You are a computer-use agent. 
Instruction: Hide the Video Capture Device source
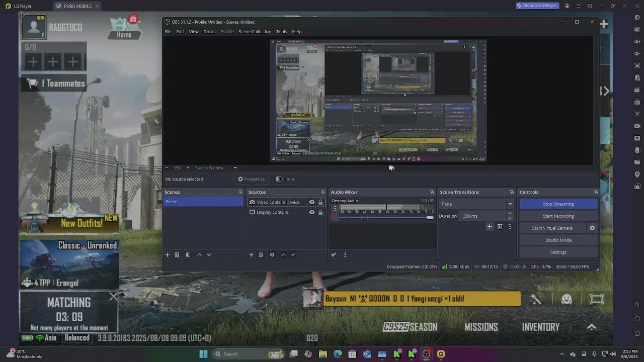click(x=312, y=202)
